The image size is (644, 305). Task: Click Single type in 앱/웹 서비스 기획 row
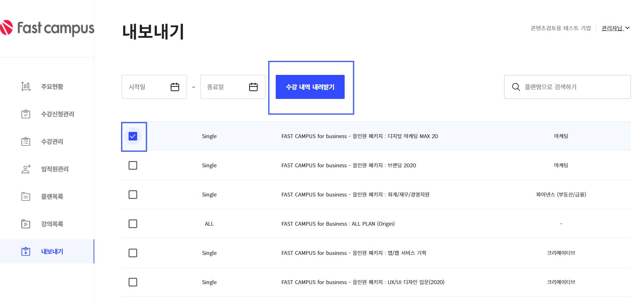209,253
